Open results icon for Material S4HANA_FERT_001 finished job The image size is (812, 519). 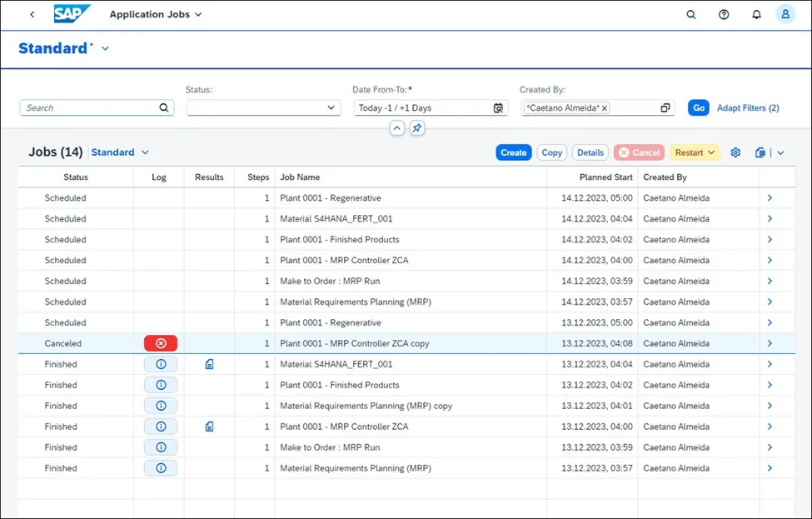[x=209, y=364]
